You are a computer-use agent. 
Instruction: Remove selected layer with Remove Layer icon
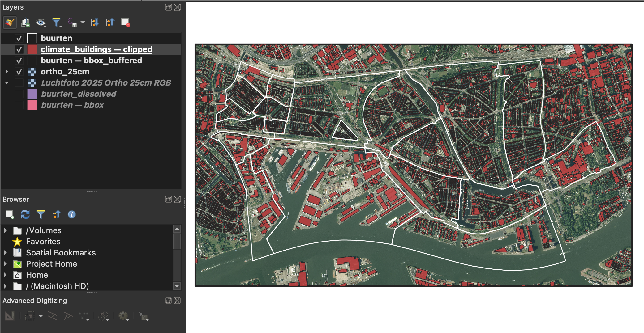[x=125, y=22]
